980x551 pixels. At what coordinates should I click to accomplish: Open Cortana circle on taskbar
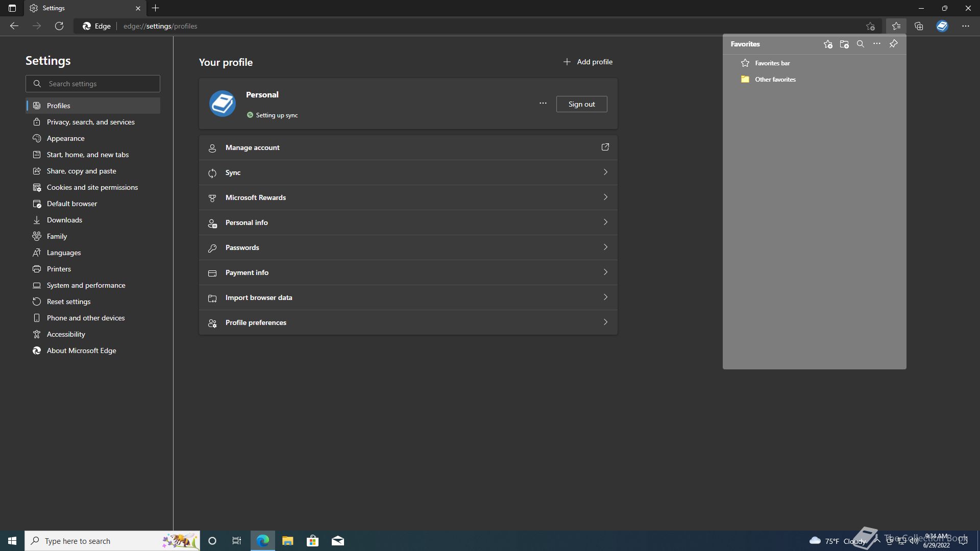(212, 541)
